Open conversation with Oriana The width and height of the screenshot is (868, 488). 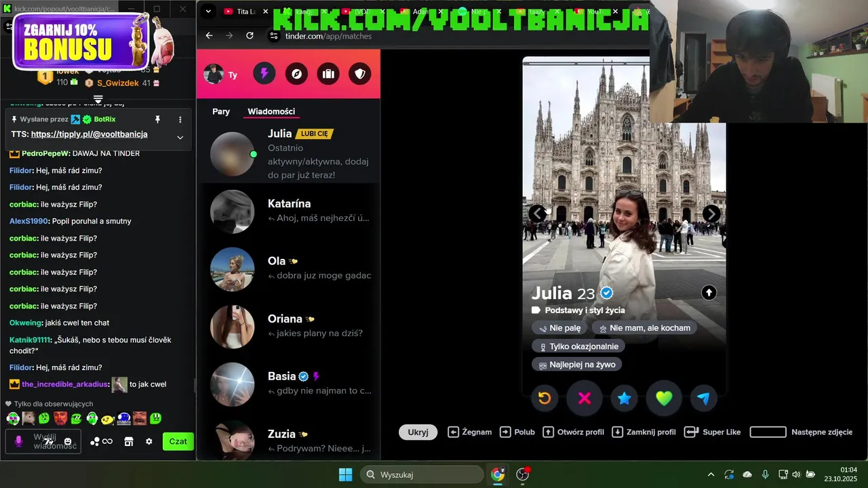pyautogui.click(x=288, y=327)
